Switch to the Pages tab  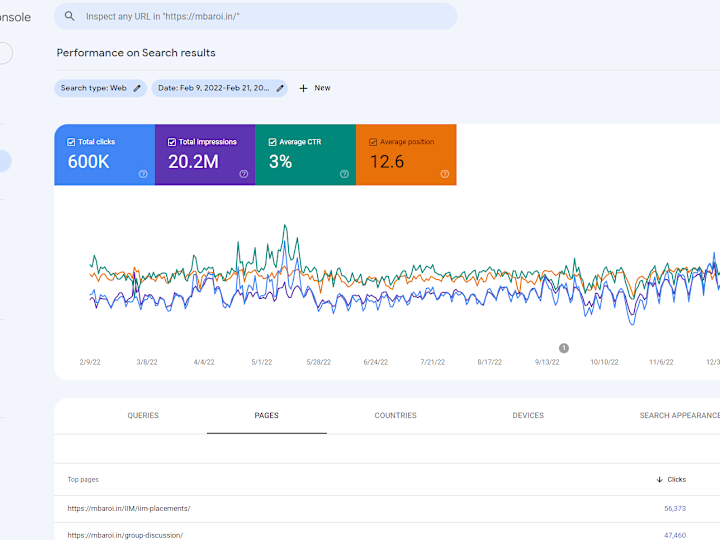[267, 416]
